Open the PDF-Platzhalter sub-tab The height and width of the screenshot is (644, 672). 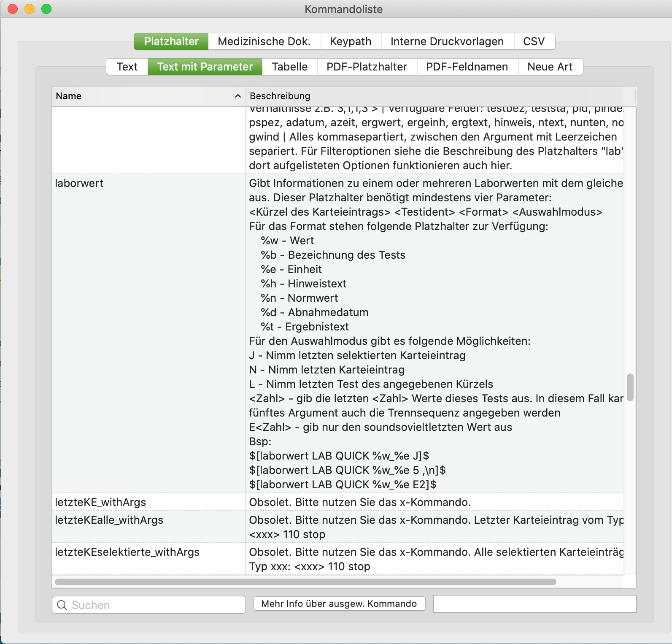(x=367, y=67)
